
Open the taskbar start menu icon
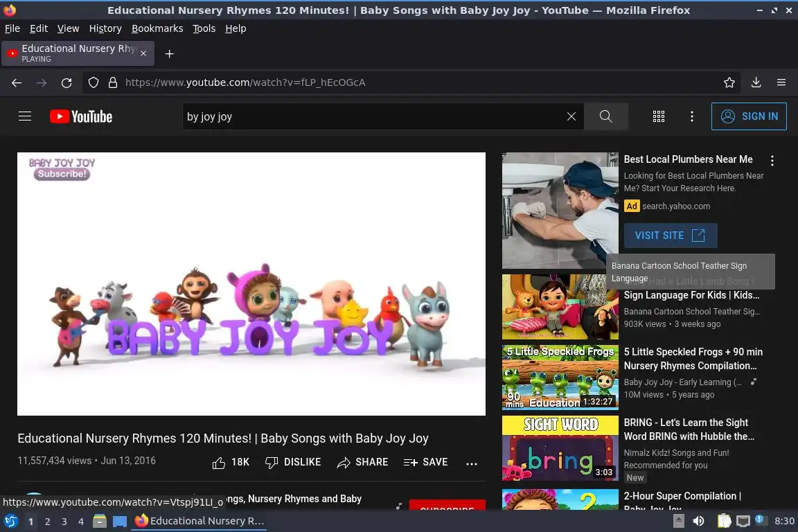point(11,521)
